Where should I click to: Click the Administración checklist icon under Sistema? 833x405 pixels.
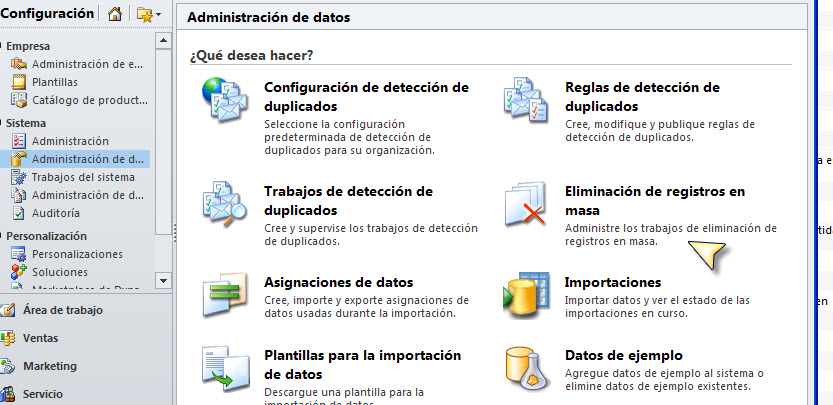pyautogui.click(x=19, y=141)
